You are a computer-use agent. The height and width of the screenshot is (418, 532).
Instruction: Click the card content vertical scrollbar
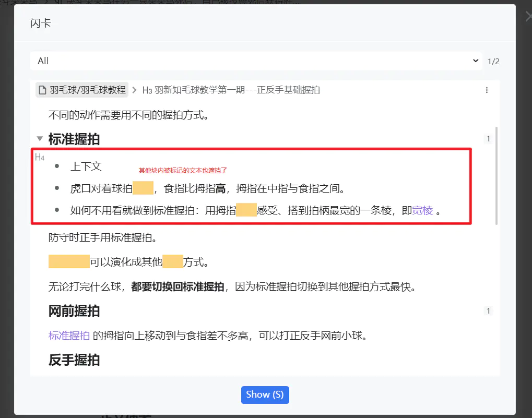pos(496,176)
